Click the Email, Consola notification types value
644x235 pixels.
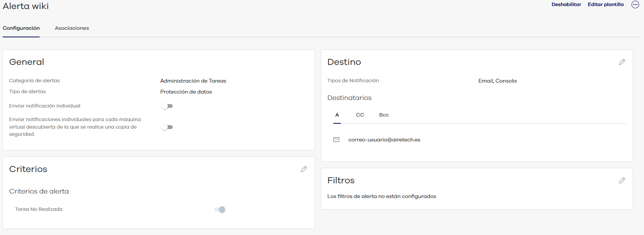click(497, 81)
